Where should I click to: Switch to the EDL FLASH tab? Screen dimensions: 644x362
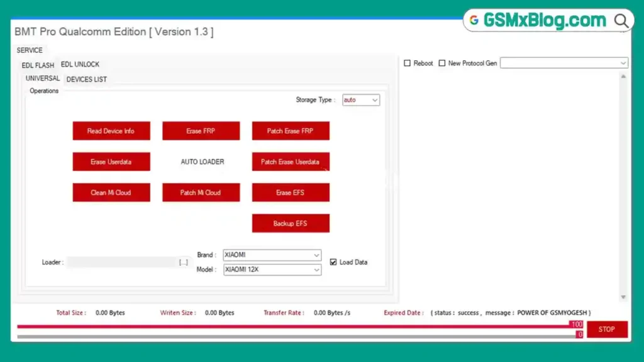[38, 65]
